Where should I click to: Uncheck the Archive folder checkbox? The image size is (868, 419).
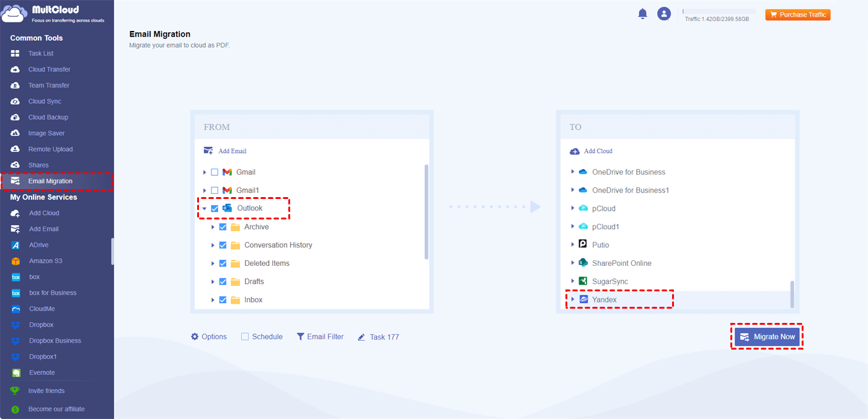(x=223, y=227)
